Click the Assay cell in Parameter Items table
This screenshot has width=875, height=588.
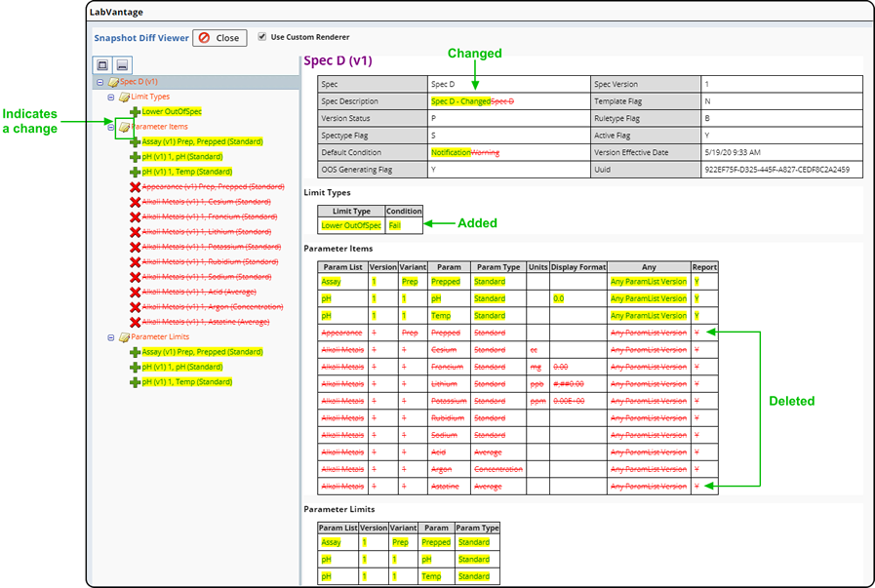(x=342, y=282)
